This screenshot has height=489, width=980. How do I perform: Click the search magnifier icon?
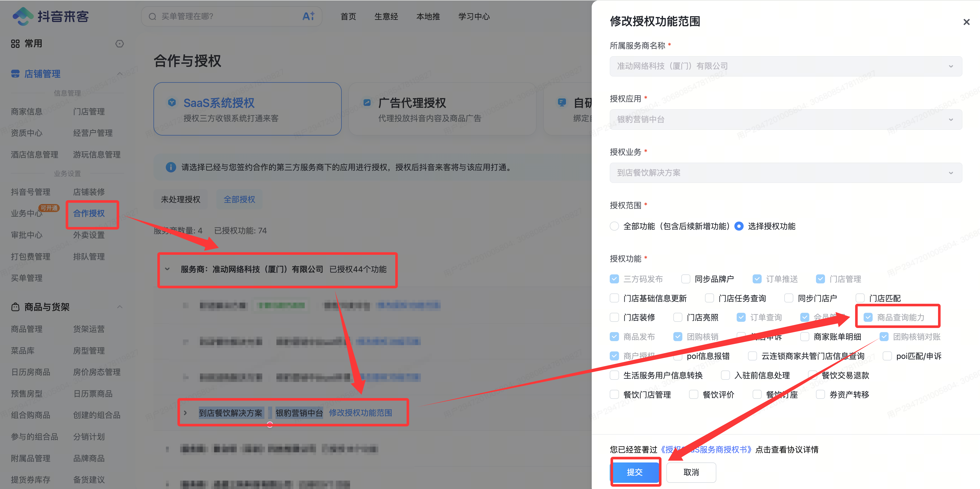[x=152, y=16]
